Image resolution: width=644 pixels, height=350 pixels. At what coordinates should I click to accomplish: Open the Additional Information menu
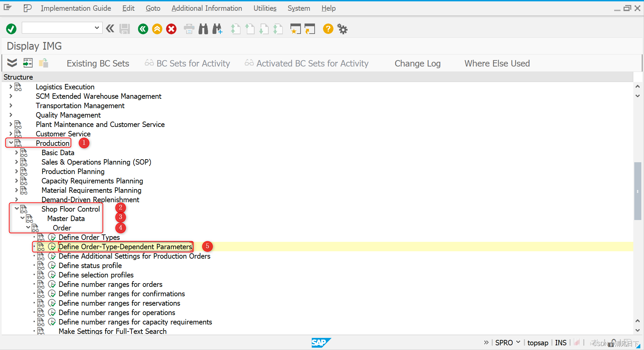tap(207, 8)
